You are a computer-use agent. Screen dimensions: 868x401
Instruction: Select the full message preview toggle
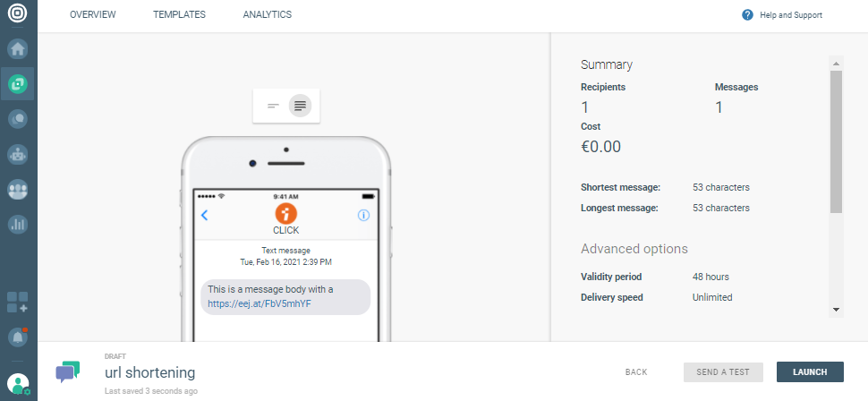tap(300, 106)
